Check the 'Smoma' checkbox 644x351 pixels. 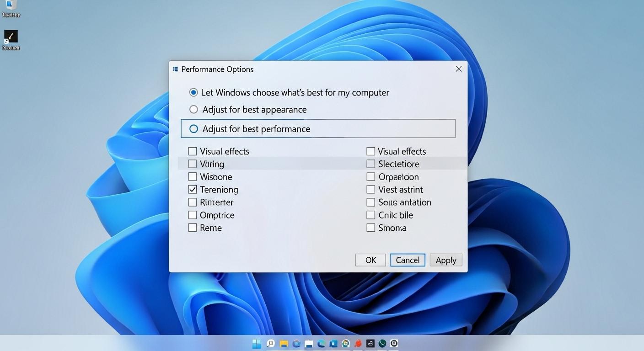pos(370,228)
